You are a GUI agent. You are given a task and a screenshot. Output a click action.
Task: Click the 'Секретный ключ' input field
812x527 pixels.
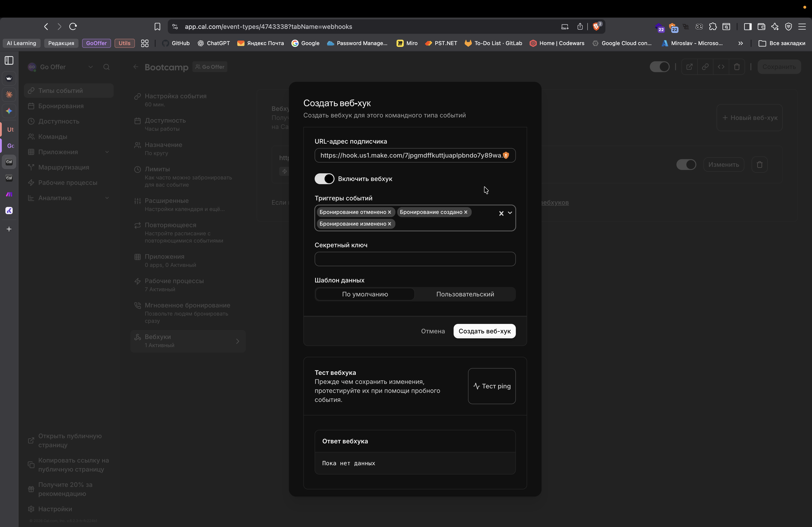[415, 259]
